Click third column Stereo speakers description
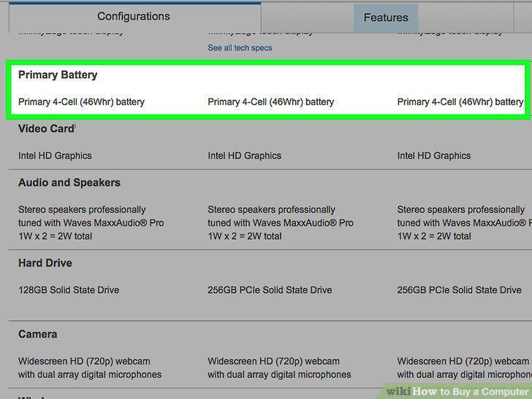 (465, 223)
